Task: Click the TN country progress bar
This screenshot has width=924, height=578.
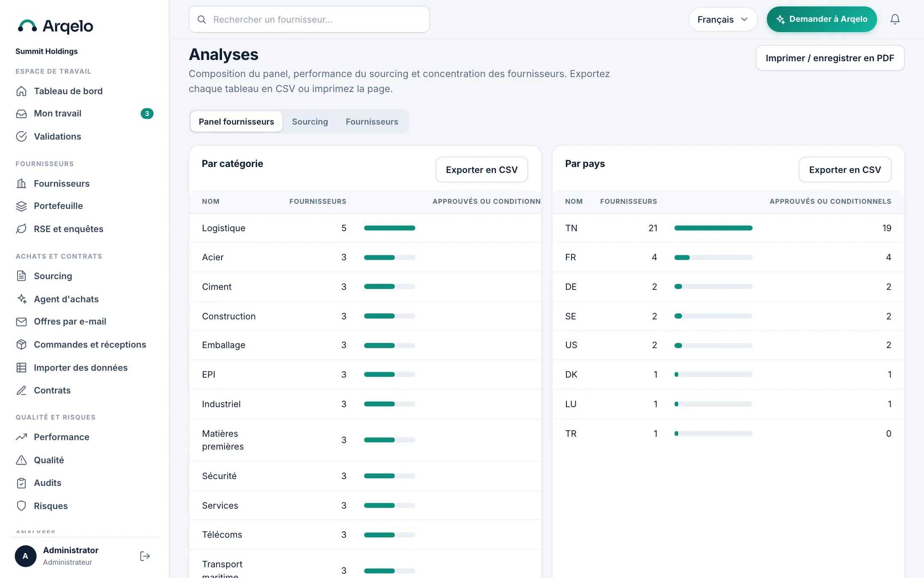Action: click(713, 228)
